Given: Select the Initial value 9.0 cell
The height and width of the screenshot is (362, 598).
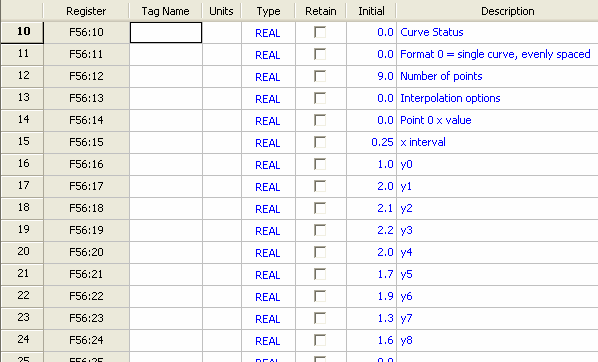Looking at the screenshot, I should click(x=371, y=76).
